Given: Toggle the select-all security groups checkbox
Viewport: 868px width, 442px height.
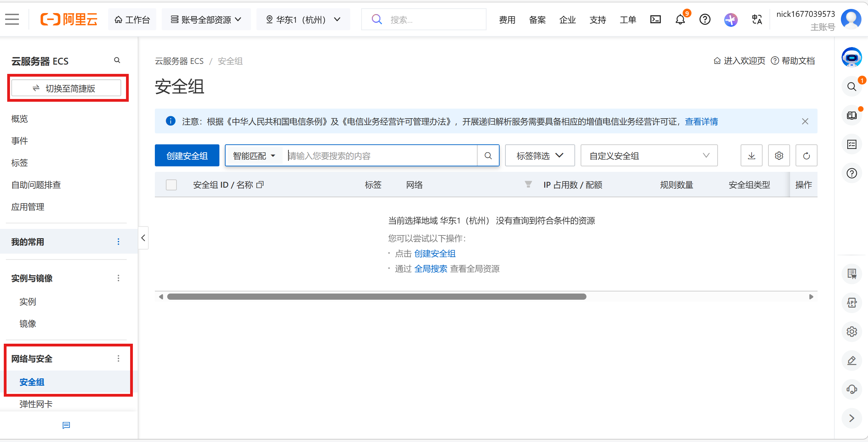Looking at the screenshot, I should 171,185.
